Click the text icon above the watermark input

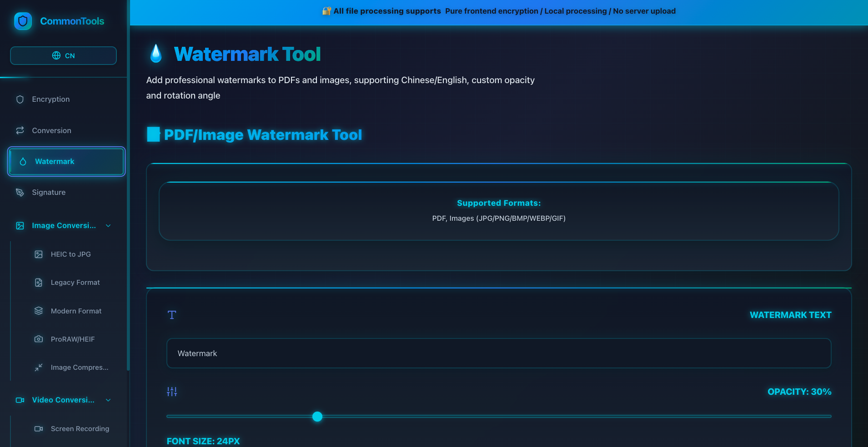(x=171, y=314)
